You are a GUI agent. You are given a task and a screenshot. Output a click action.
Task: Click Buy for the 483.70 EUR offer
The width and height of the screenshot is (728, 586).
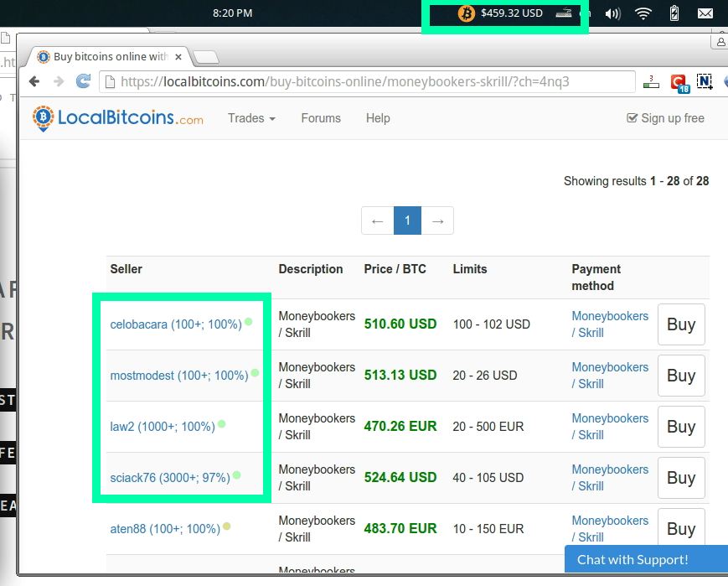(x=681, y=529)
